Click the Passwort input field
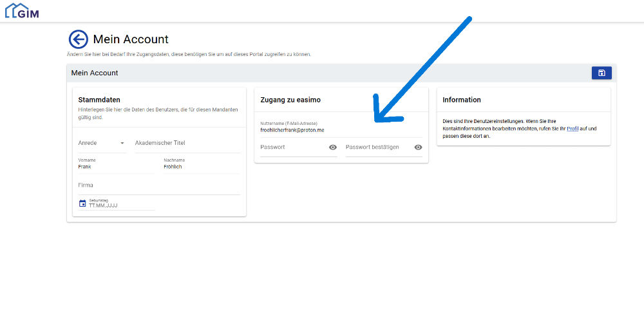Viewport: 644px width, 322px height. coord(292,147)
